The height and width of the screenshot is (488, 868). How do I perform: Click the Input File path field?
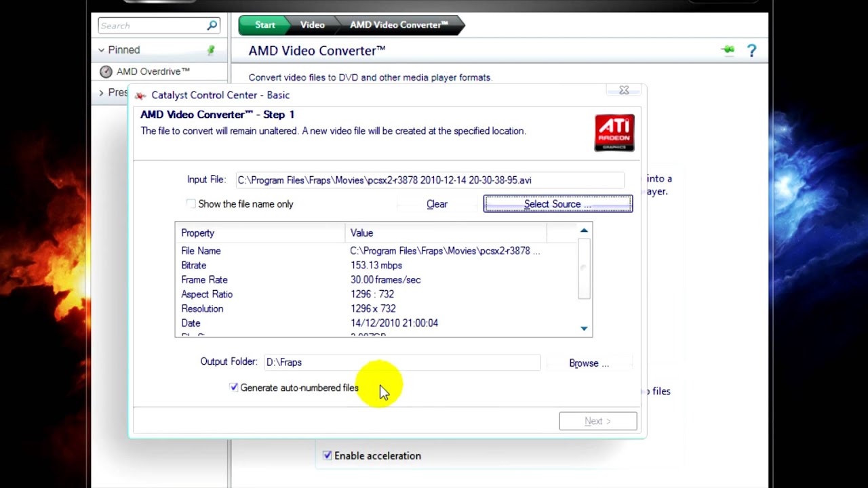(429, 180)
